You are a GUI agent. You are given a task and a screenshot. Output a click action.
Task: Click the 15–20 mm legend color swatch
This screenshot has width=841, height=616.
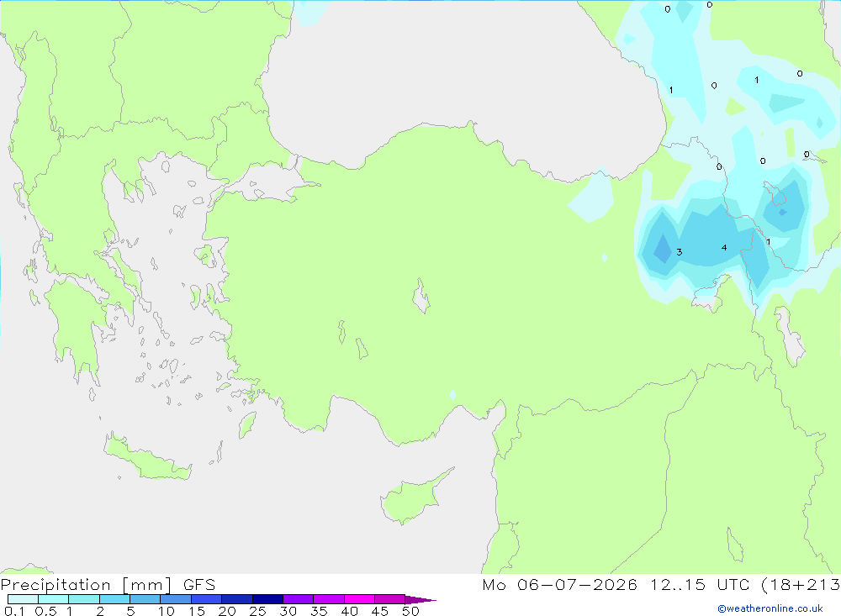coord(207,599)
